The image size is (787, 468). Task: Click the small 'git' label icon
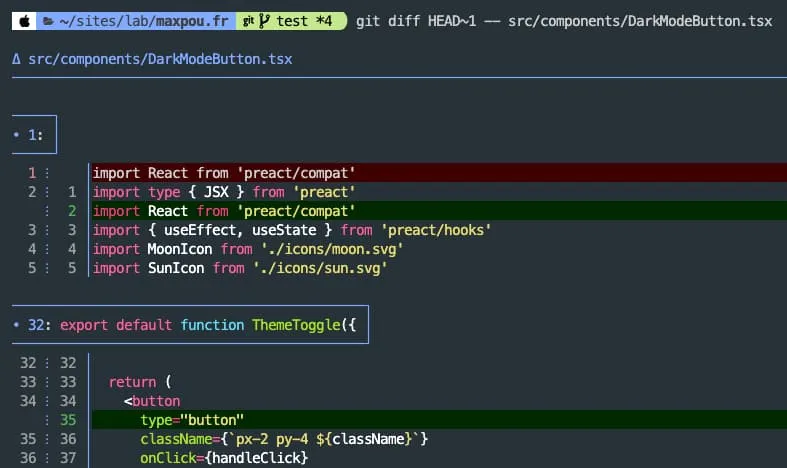tap(248, 21)
